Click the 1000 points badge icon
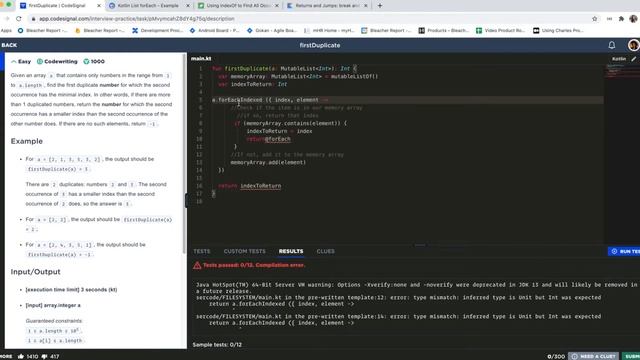 [86, 62]
